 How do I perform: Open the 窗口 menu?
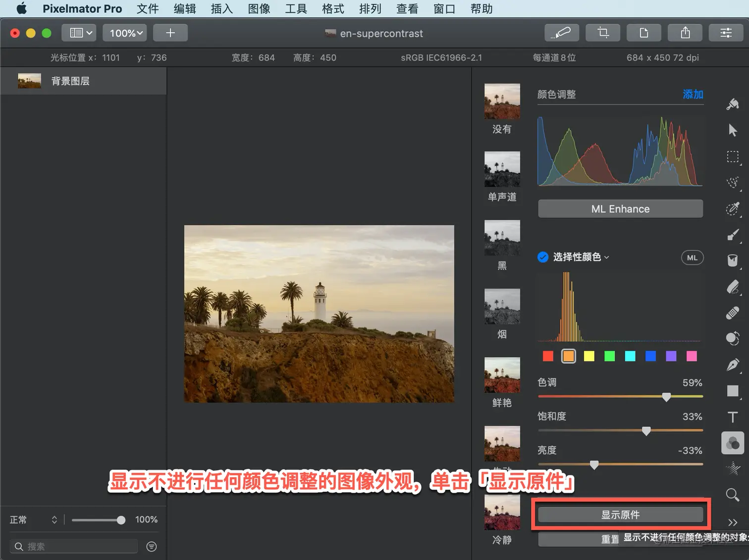click(444, 8)
